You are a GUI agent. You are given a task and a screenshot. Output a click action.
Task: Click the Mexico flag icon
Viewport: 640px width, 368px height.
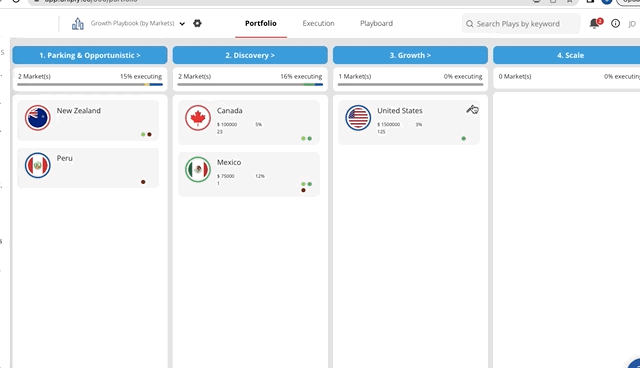(x=198, y=169)
